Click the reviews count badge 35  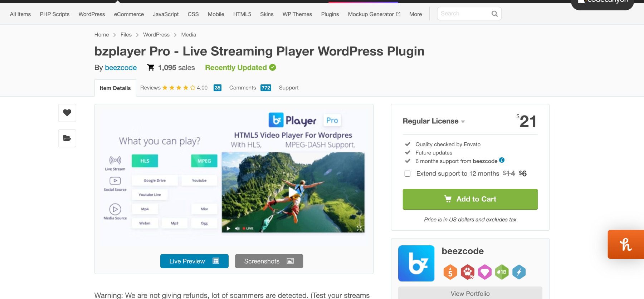218,88
